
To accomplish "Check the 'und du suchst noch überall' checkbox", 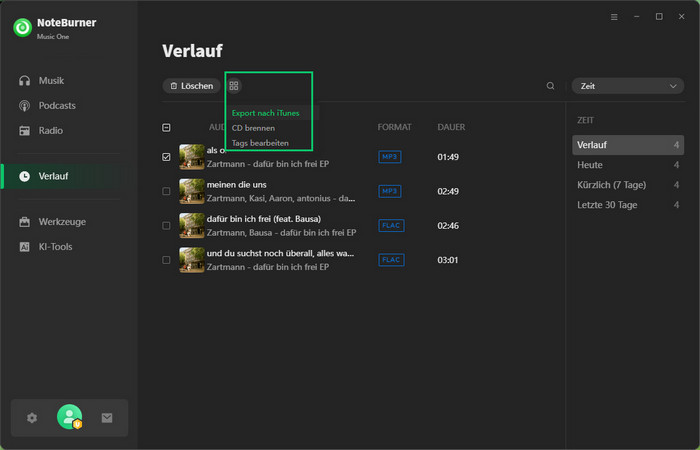I will click(x=166, y=260).
